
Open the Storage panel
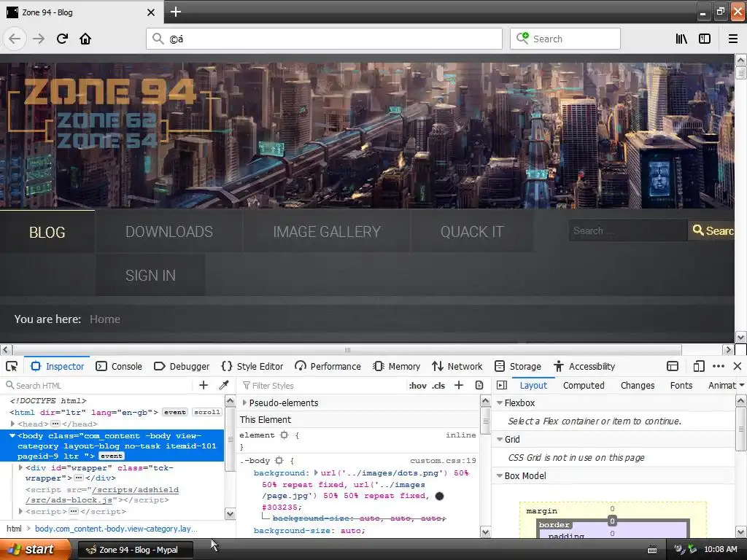click(518, 366)
